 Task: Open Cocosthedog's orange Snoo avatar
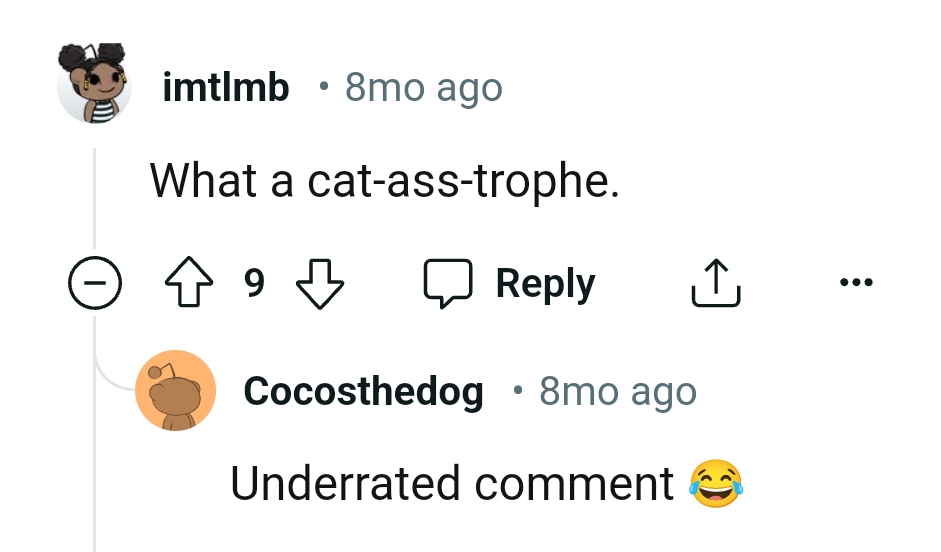175,390
